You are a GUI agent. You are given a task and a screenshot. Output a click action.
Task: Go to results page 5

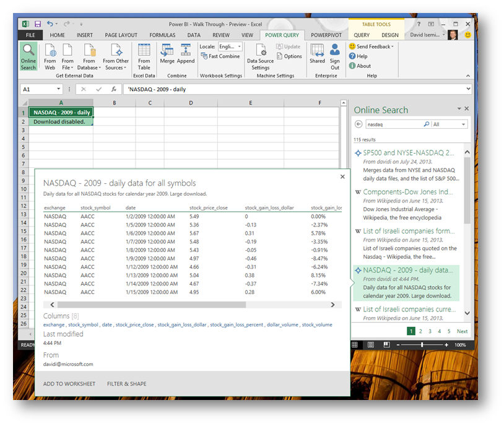[449, 331]
